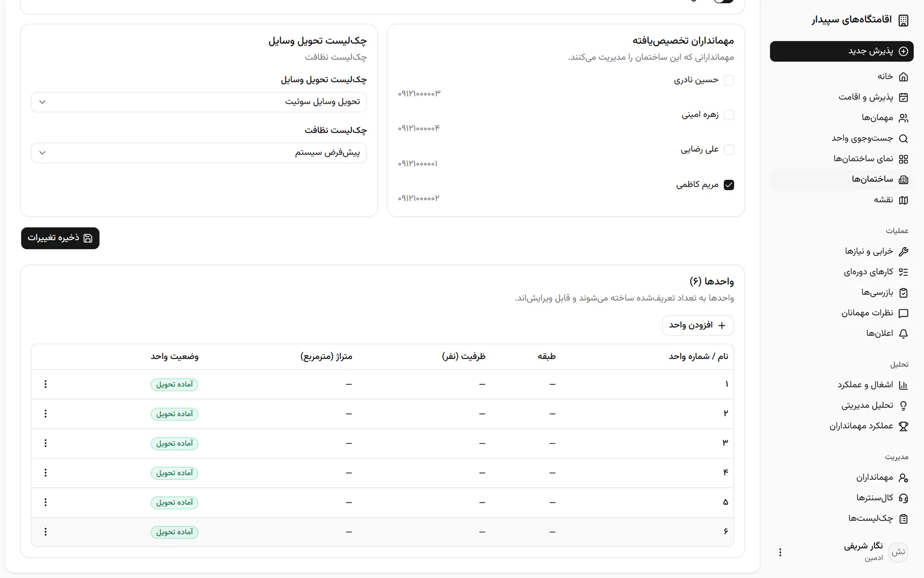Uncheck the مریم کاظمی checkbox
Screen dimensions: 924x578
729,185
